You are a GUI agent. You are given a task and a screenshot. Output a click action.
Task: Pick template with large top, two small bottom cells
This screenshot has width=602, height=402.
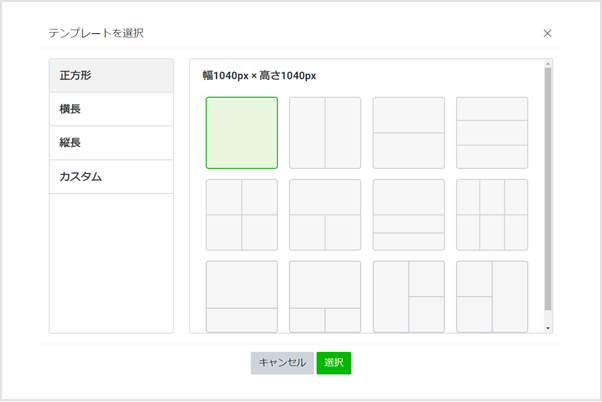pos(325,296)
